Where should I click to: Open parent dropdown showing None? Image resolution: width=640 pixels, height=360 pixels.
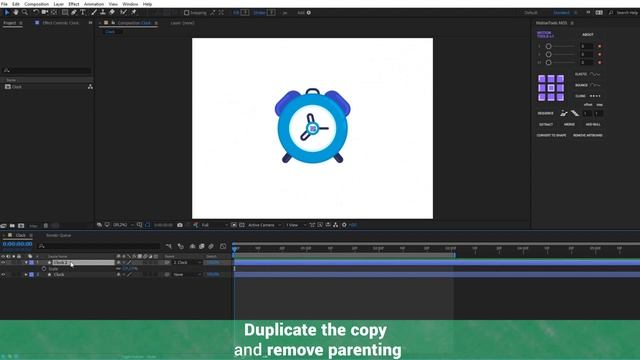click(187, 275)
